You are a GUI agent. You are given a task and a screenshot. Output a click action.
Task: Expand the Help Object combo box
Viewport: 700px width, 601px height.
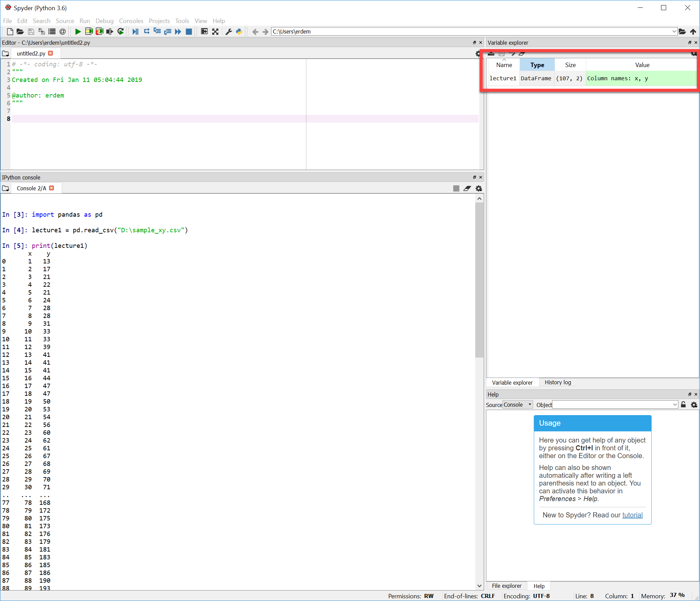(675, 405)
